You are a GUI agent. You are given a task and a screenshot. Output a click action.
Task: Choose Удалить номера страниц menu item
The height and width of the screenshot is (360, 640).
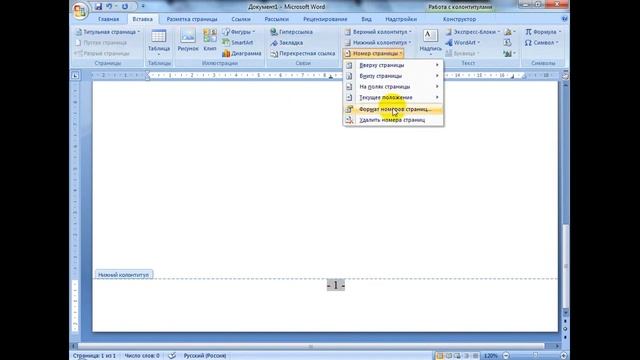393,120
